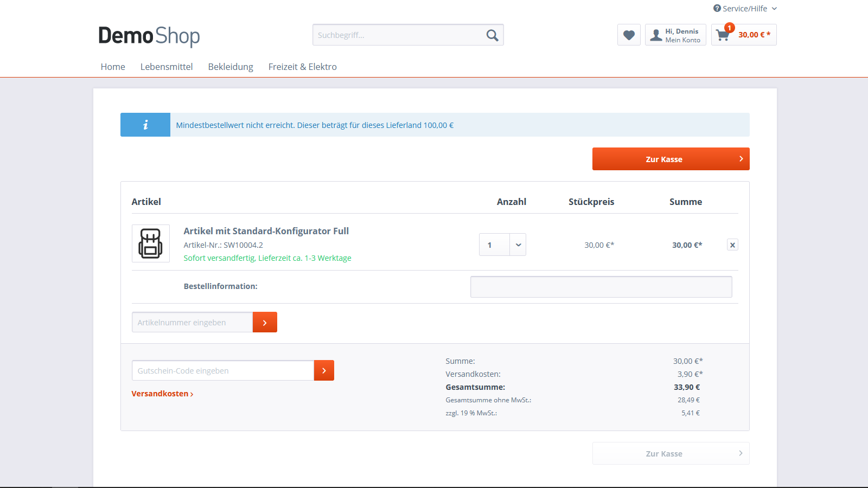Focus the Gutschein-Code eingeben field
The width and height of the screenshot is (868, 488).
(223, 370)
